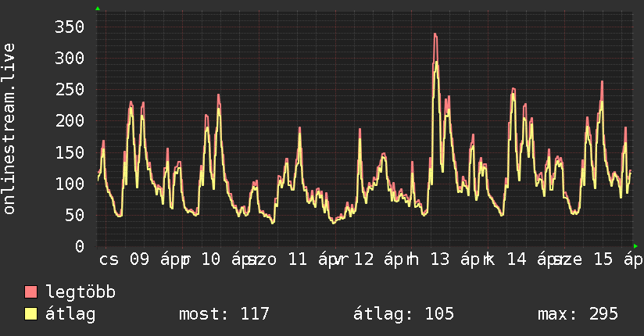Screen dimensions: 644x336
Task: Click the 350 y-axis label
Action: click(x=70, y=27)
